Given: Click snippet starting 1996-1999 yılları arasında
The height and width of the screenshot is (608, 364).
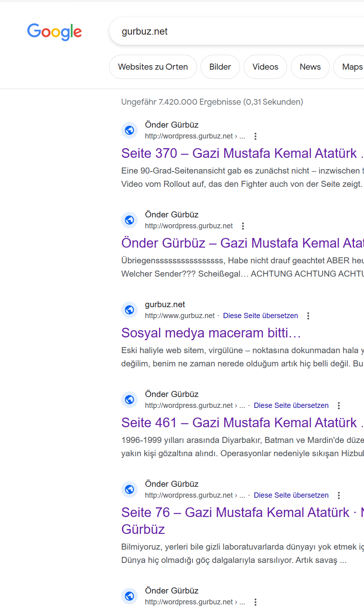Looking at the screenshot, I should [242, 447].
